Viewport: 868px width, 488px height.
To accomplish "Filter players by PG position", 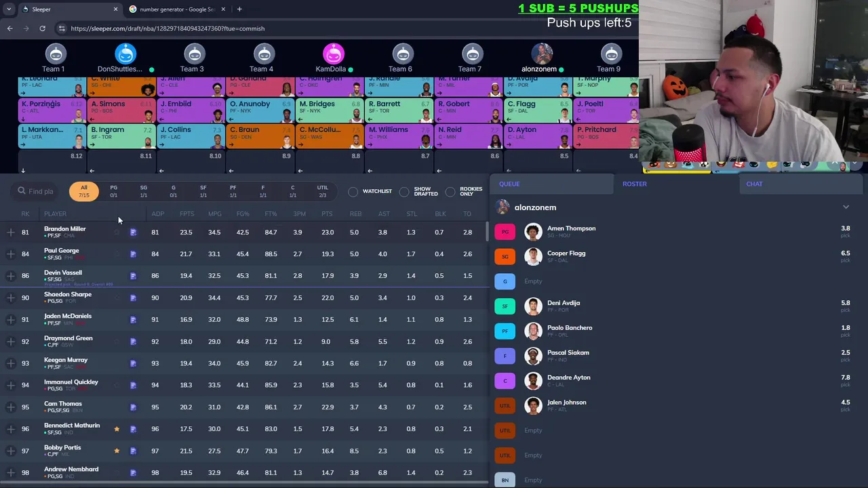I will point(113,191).
